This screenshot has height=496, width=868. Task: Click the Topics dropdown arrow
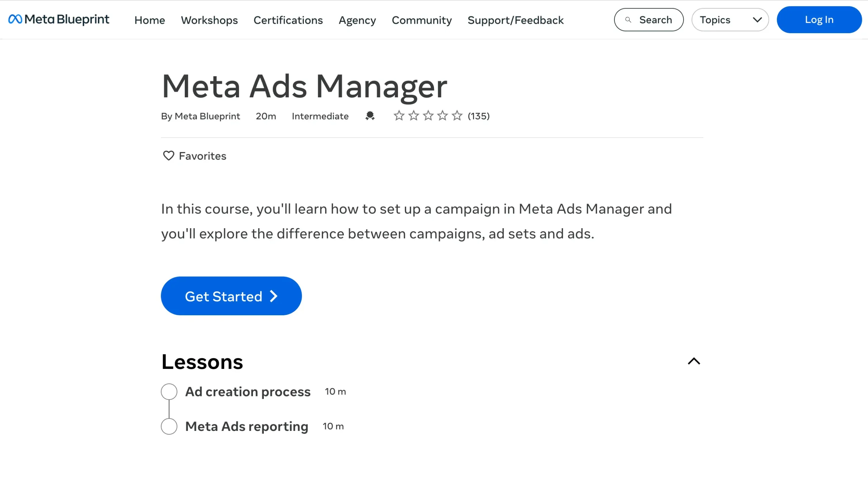pos(757,20)
